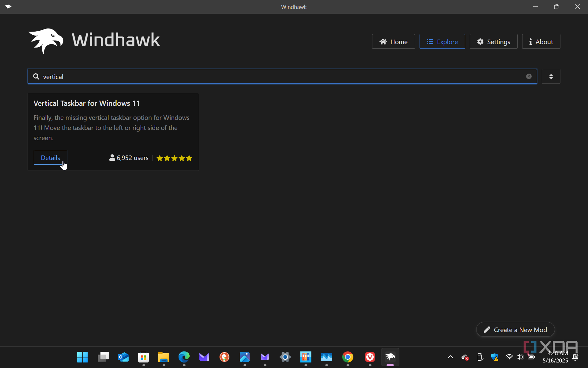Open File Explorer from taskbar

coord(164,357)
